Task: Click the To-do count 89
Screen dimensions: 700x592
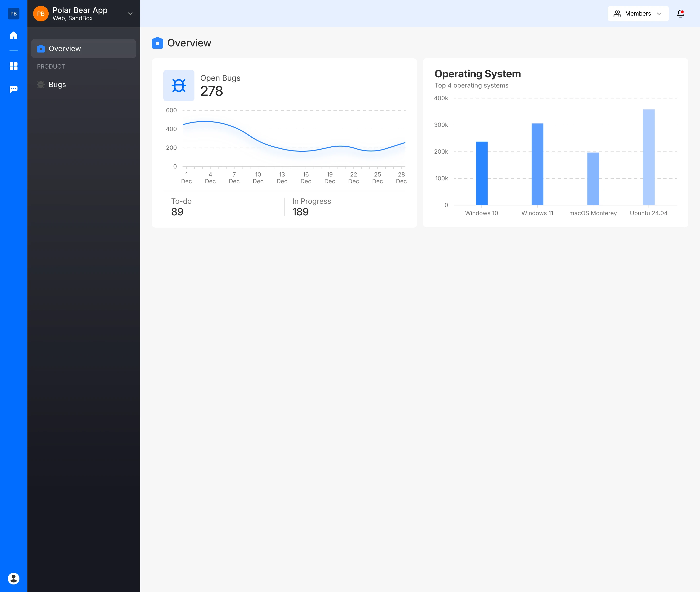Action: pos(177,212)
